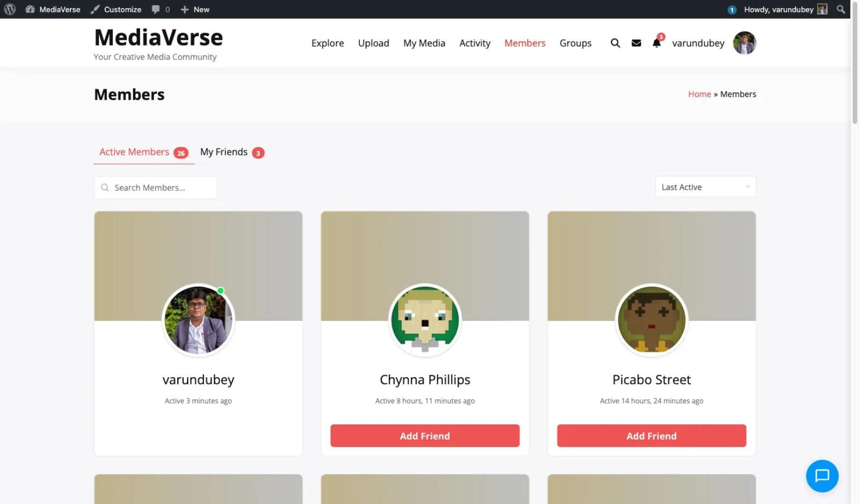Image resolution: width=859 pixels, height=504 pixels.
Task: Open the Activity page
Action: point(475,43)
